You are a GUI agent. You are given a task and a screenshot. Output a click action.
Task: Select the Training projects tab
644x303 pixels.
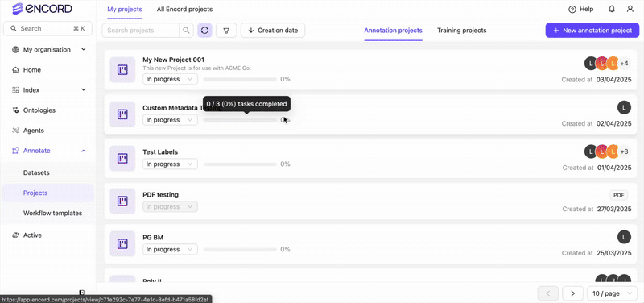(x=461, y=31)
